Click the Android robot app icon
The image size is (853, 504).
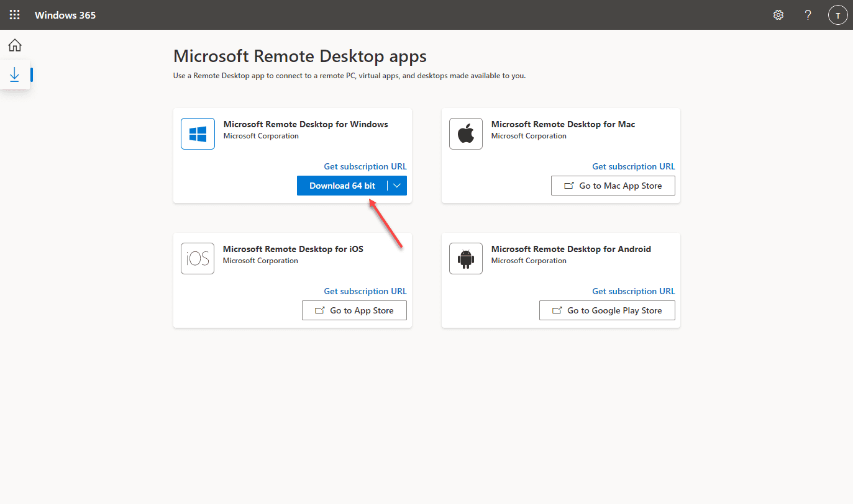[x=466, y=259]
